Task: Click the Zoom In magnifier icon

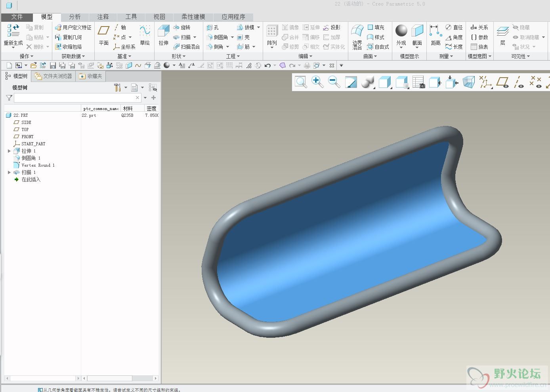Action: click(x=317, y=82)
